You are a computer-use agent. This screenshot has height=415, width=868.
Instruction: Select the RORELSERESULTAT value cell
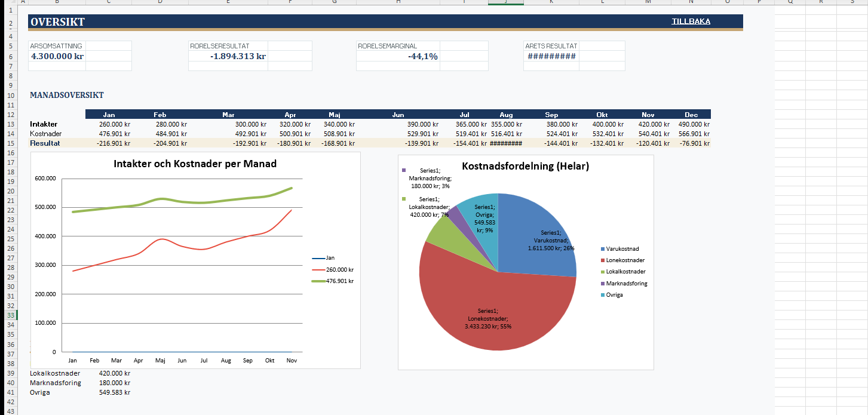238,56
